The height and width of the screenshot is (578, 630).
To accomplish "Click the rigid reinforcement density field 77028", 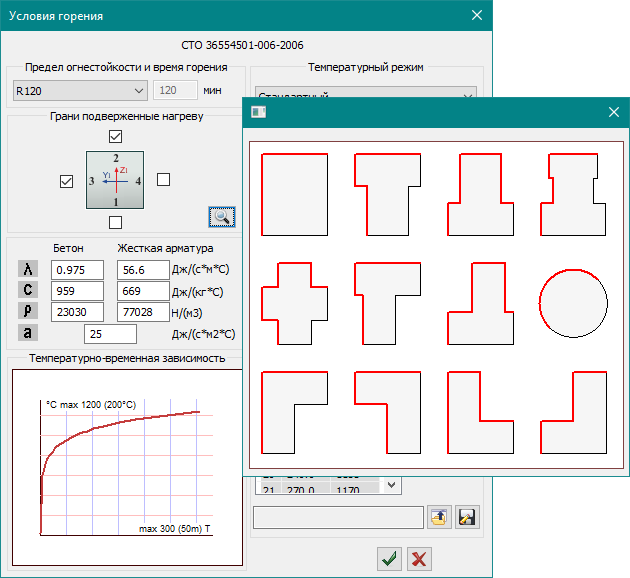I will pos(143,312).
